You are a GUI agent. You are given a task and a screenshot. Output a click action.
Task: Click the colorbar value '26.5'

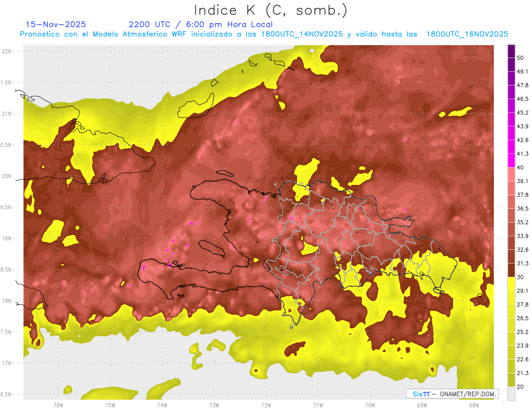[x=522, y=318]
